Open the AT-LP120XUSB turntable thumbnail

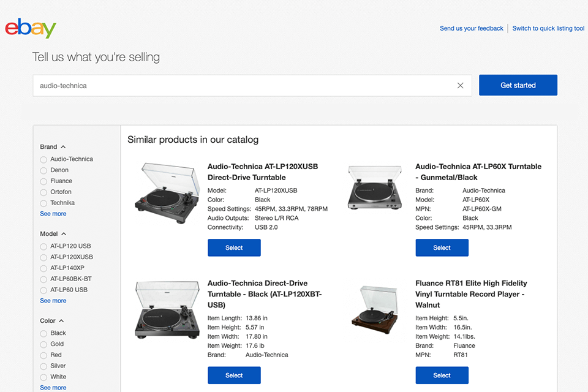167,193
